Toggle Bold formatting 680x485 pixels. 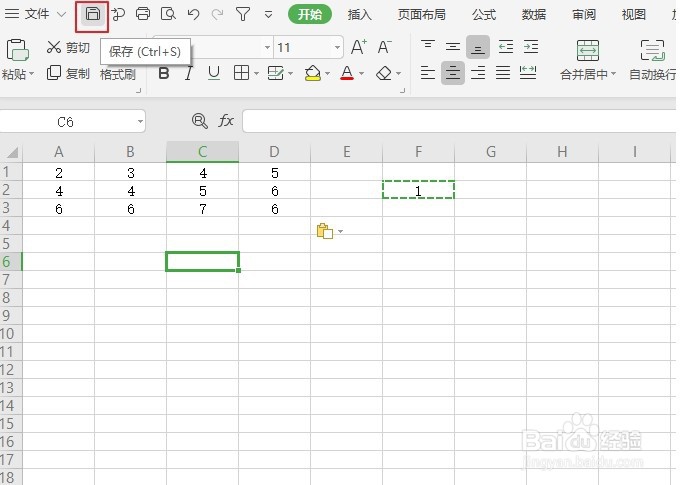click(164, 73)
